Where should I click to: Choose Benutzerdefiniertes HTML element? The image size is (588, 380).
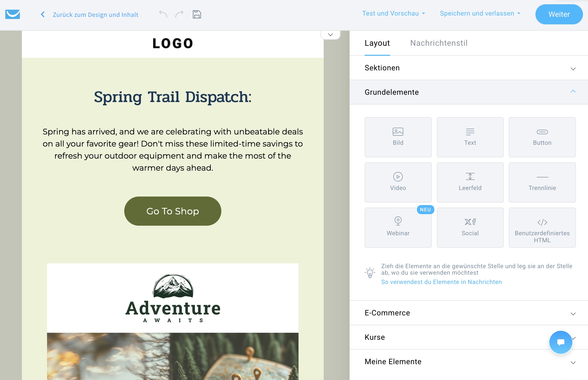click(542, 227)
